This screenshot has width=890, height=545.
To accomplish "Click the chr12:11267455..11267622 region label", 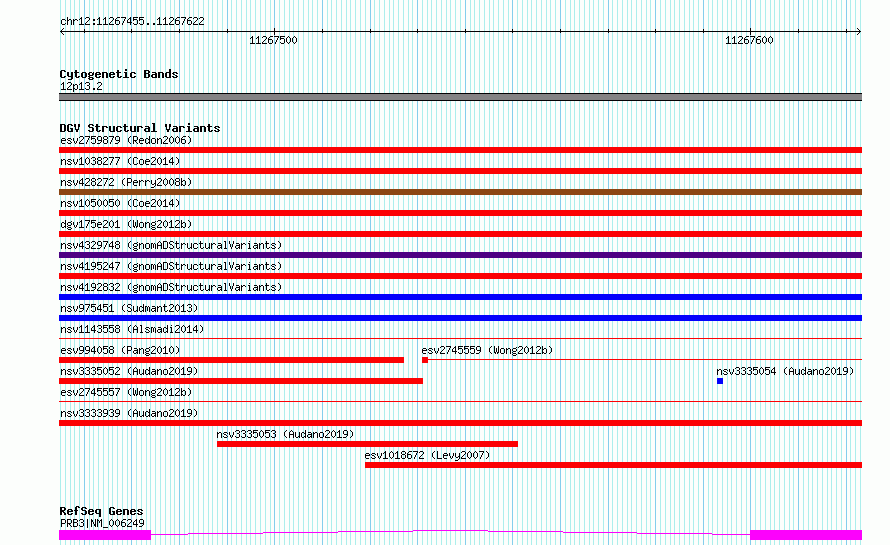I will coord(132,22).
